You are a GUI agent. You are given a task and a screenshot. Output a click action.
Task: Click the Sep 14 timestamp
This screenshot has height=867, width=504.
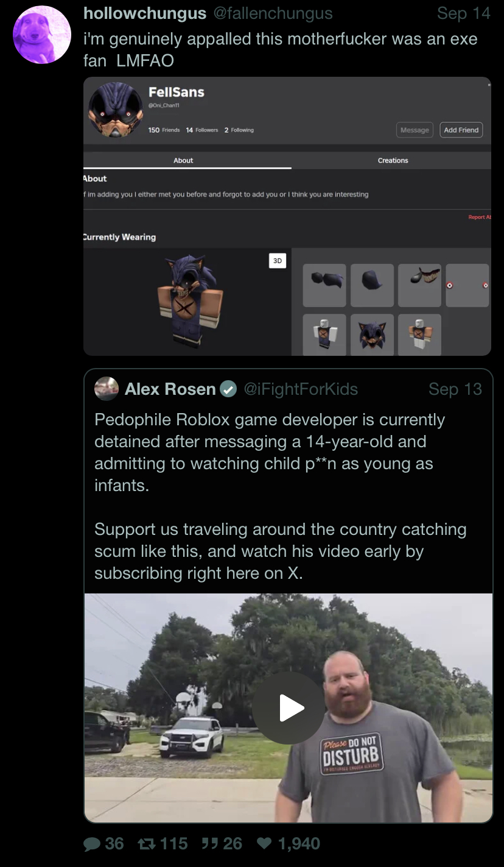(464, 13)
